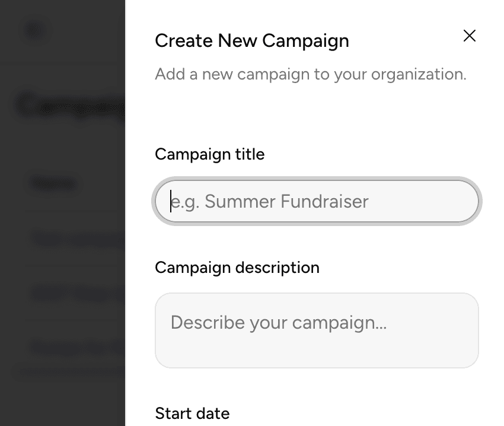The image size is (504, 426).
Task: Click the dimmed area outside the dialog
Action: tap(62, 386)
